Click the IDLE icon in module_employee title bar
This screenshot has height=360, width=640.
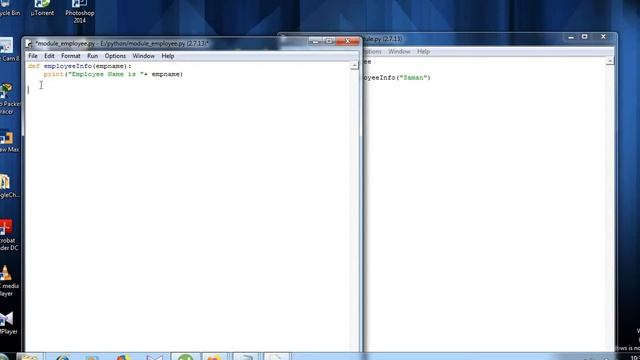pos(29,43)
